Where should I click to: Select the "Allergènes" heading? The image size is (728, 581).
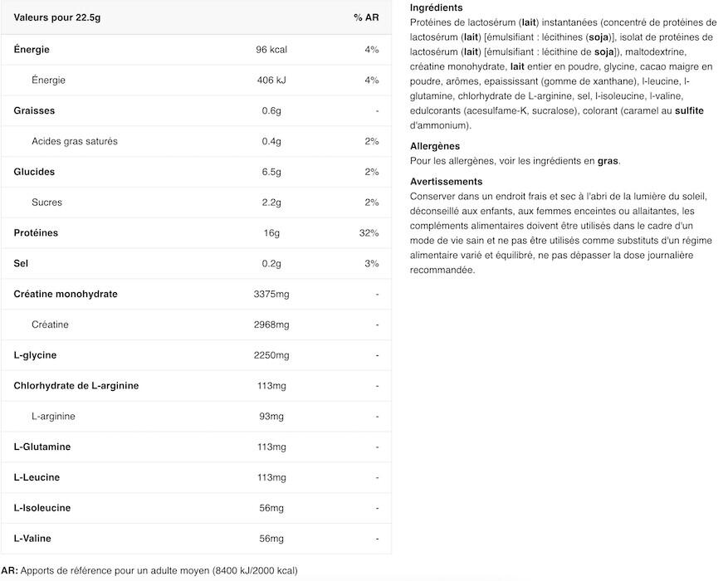click(x=435, y=146)
